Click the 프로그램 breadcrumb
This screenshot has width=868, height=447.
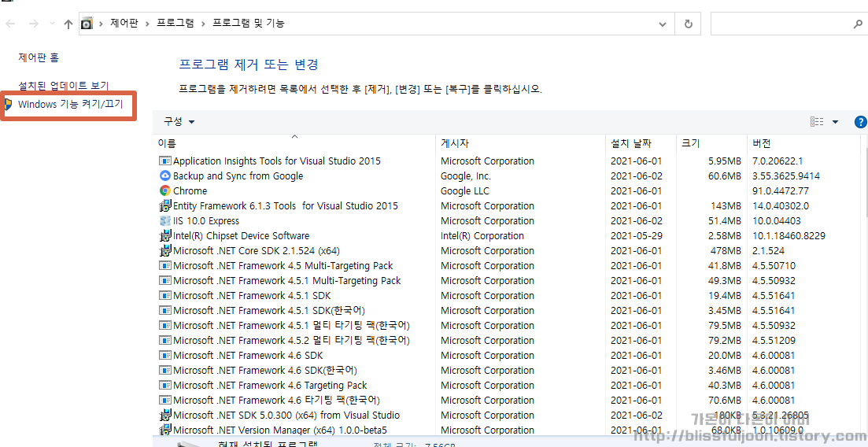[175, 24]
